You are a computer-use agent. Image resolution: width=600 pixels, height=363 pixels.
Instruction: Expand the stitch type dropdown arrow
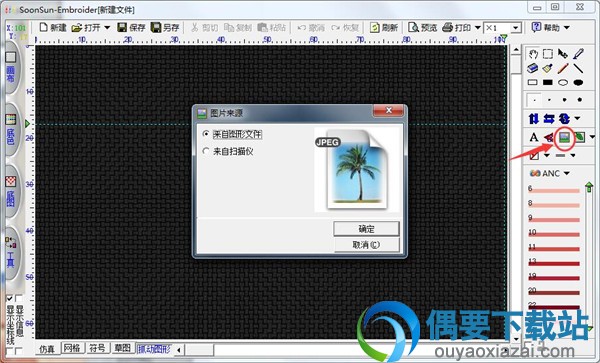pos(546,155)
